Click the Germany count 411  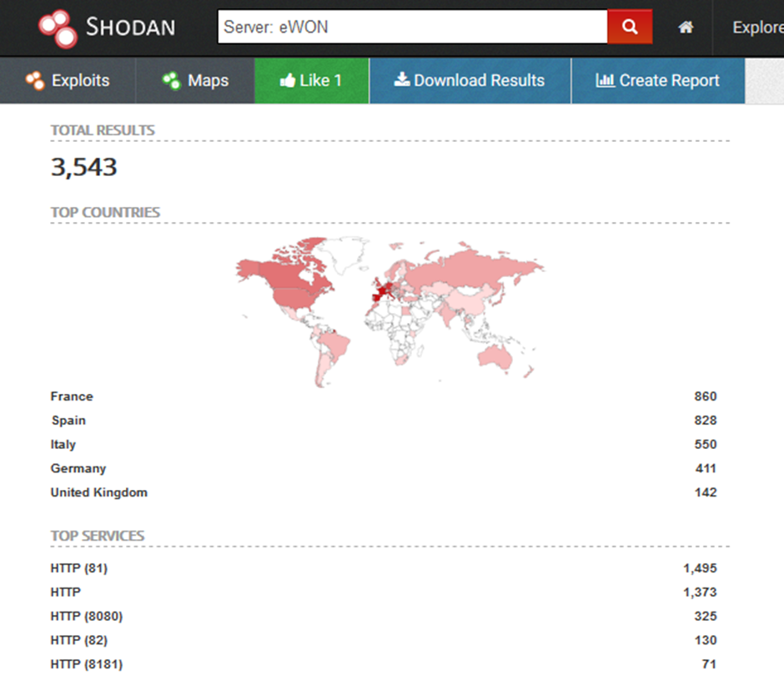point(706,468)
